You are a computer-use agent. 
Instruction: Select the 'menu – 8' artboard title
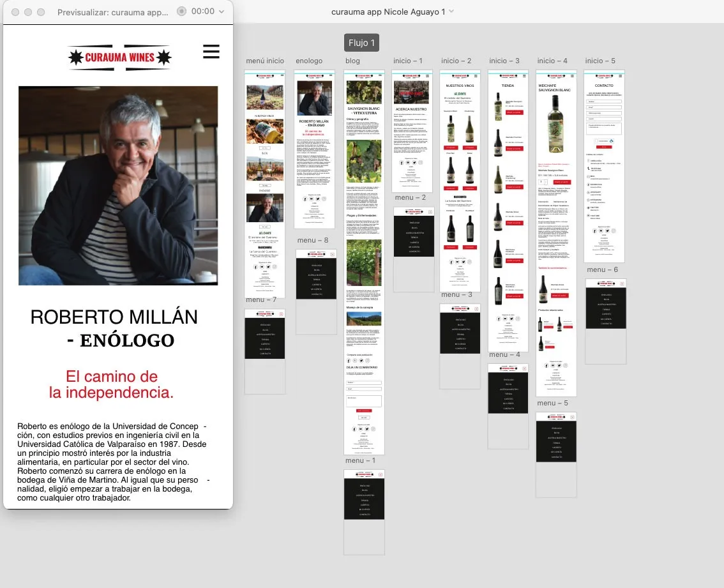313,240
